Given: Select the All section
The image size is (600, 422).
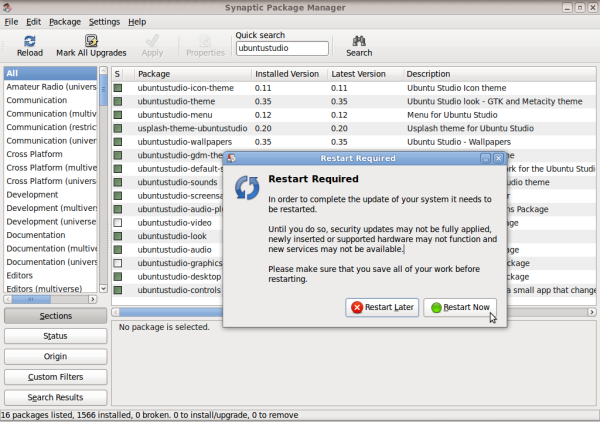Looking at the screenshot, I should click(51, 73).
